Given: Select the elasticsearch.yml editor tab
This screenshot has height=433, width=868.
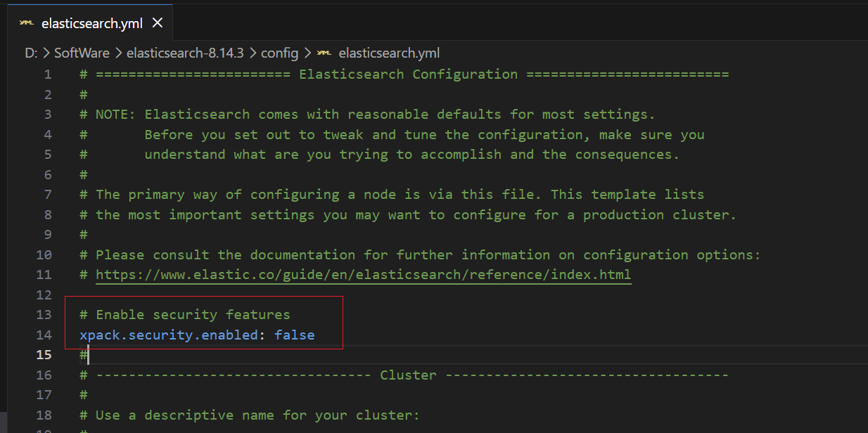Looking at the screenshot, I should pyautogui.click(x=91, y=22).
